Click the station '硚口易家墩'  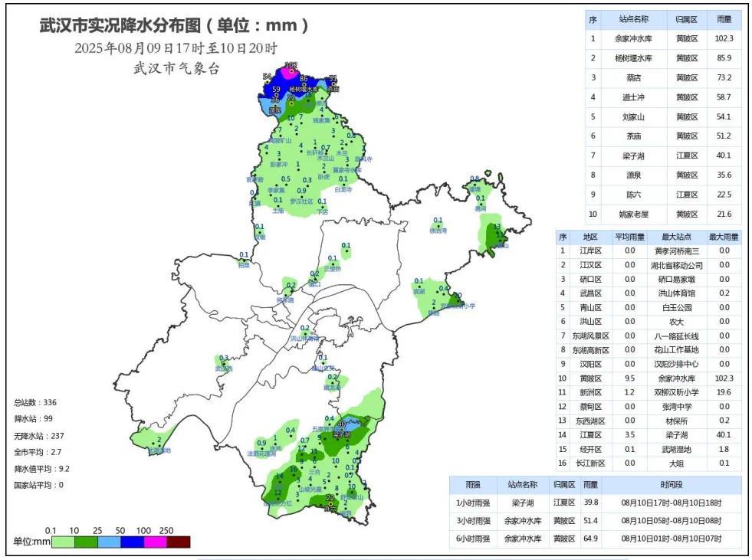(x=676, y=279)
